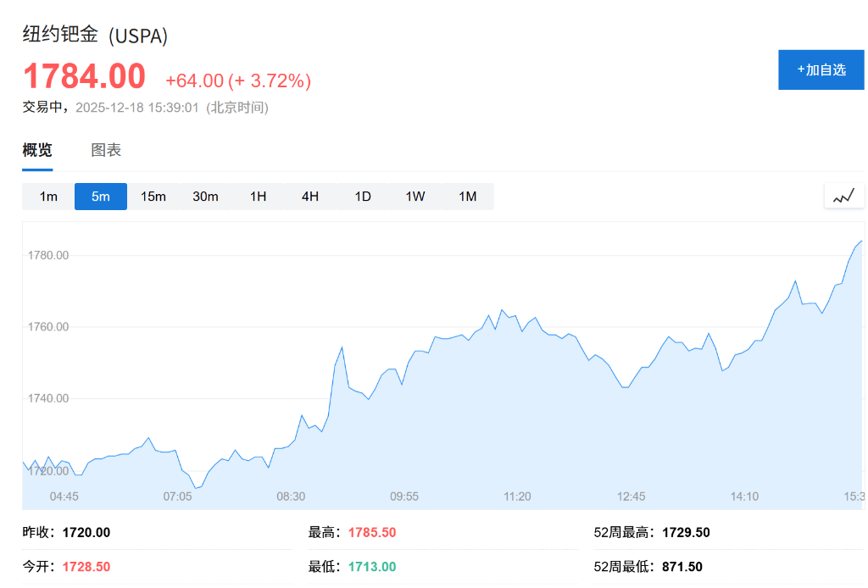
Task: Switch chart to 15m interval
Action: coord(153,197)
